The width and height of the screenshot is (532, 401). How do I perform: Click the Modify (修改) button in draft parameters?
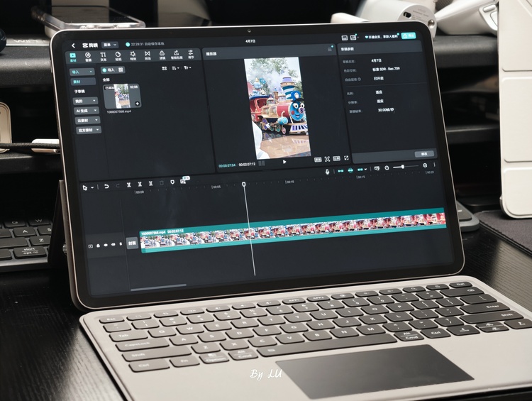tap(424, 153)
